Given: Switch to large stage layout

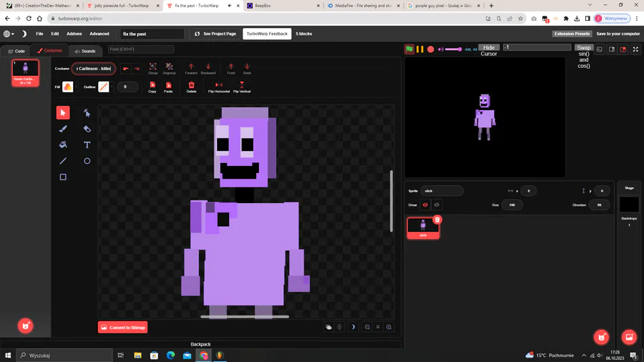Looking at the screenshot, I should (x=623, y=49).
